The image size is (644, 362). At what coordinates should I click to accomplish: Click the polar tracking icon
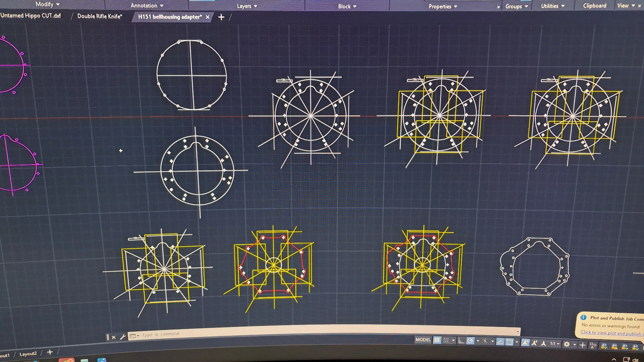(x=470, y=341)
